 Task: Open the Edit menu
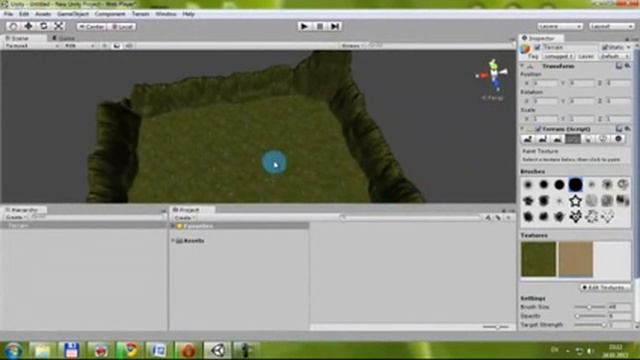[x=24, y=14]
